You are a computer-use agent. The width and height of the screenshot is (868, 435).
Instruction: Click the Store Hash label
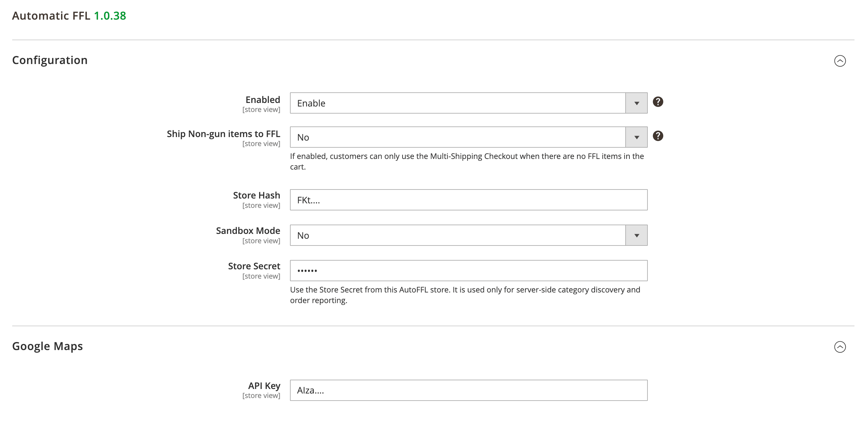coord(257,195)
